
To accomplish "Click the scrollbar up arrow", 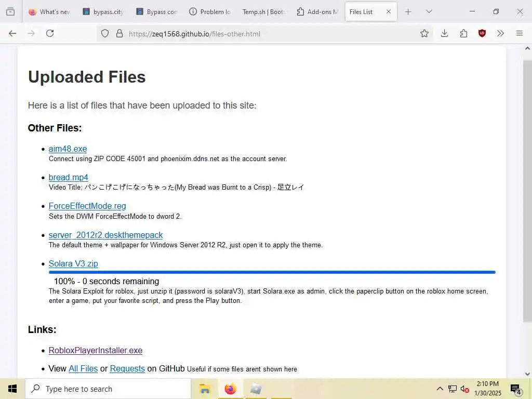I will (527, 48).
